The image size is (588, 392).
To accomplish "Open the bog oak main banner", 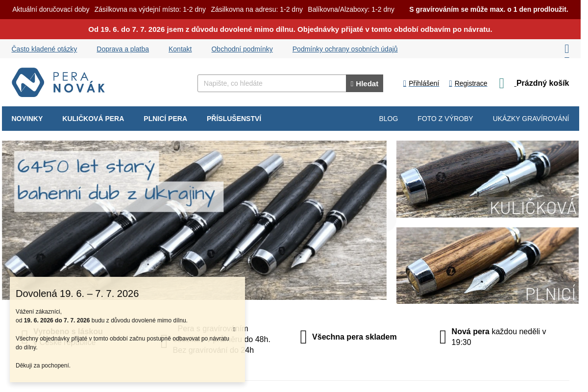I will tap(194, 220).
